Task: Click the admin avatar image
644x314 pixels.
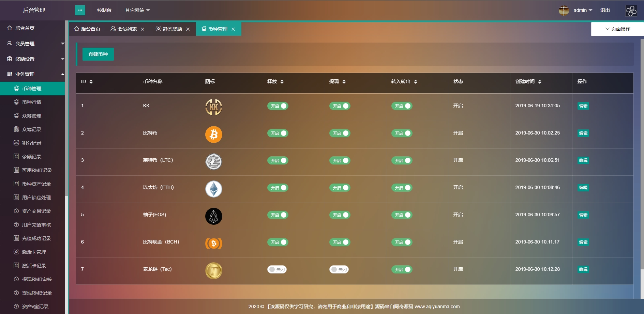Action: 564,10
